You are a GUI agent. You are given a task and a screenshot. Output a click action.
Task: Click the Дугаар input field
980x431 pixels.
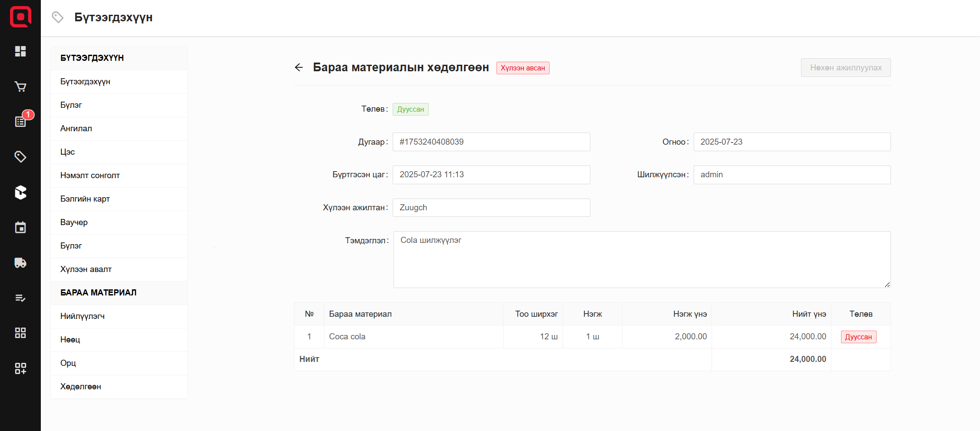pyautogui.click(x=491, y=142)
